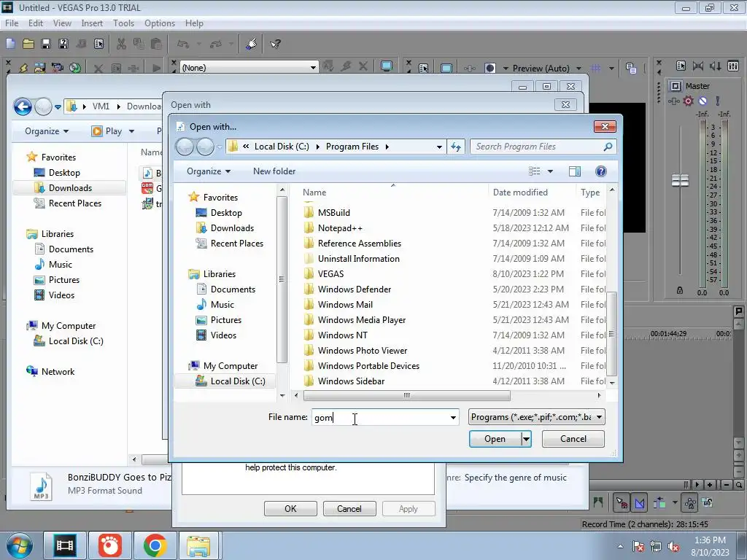Click the Split Screen View circle icon
The height and width of the screenshot is (560, 747).
489,68
